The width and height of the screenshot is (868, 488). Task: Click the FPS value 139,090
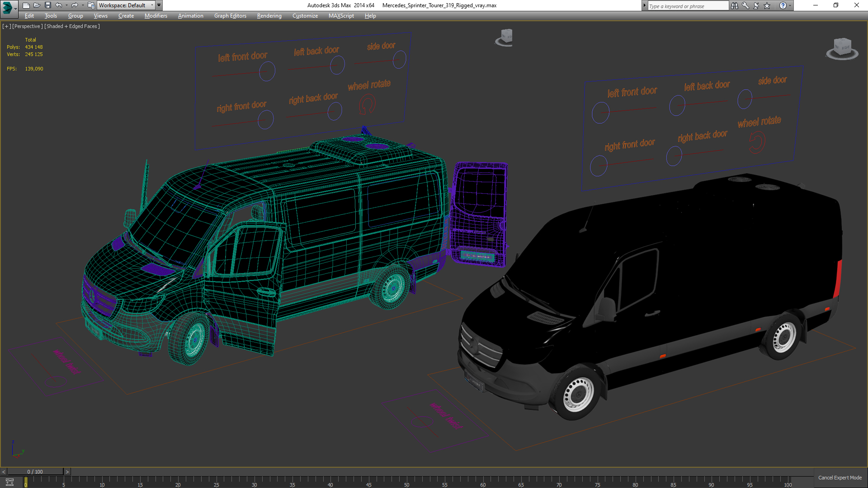point(34,69)
